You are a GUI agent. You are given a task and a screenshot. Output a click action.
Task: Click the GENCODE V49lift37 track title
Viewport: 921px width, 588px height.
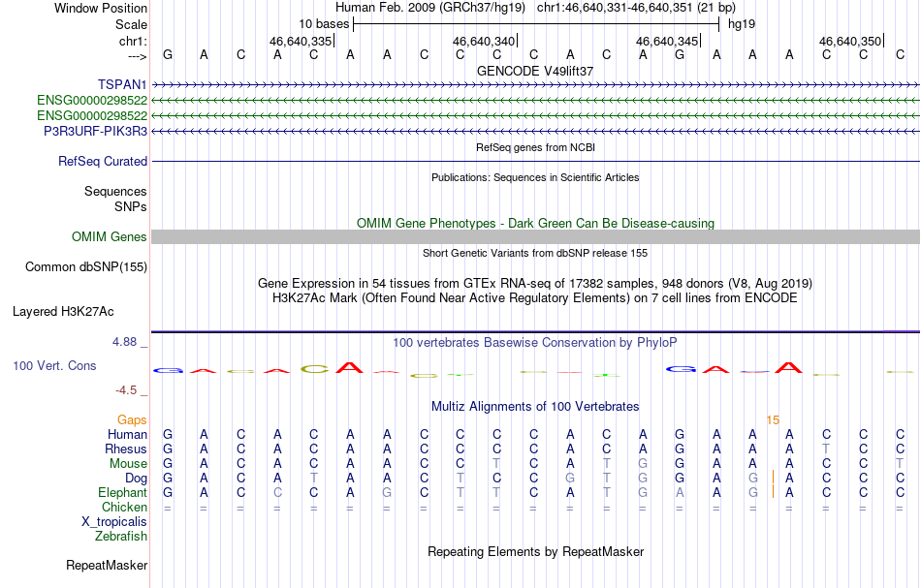(535, 71)
